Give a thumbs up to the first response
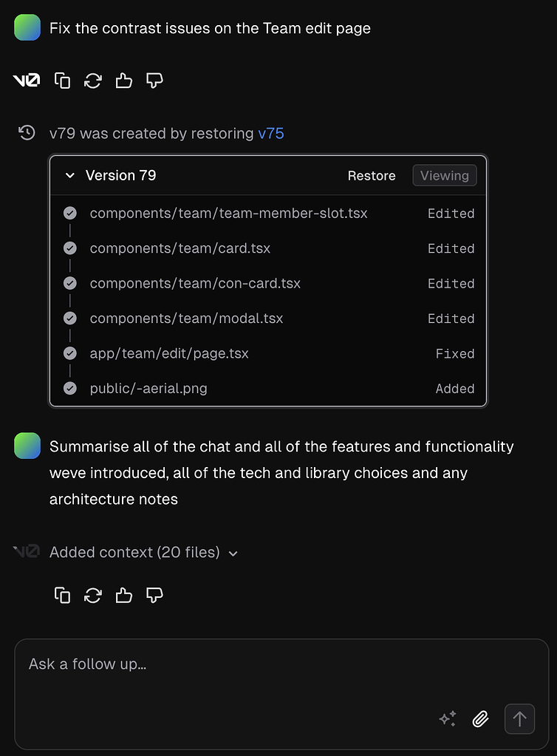The width and height of the screenshot is (557, 756). pos(123,80)
